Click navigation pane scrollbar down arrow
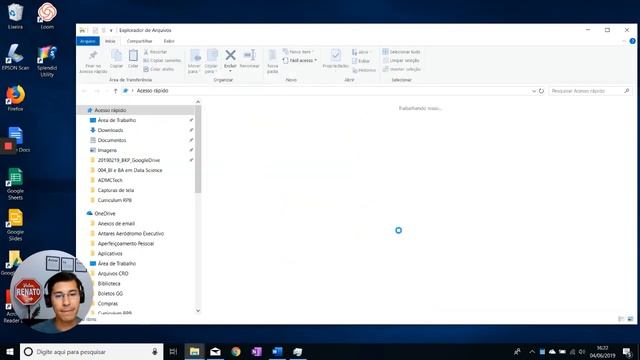Screen dimensions: 640x360 pyautogui.click(x=198, y=311)
